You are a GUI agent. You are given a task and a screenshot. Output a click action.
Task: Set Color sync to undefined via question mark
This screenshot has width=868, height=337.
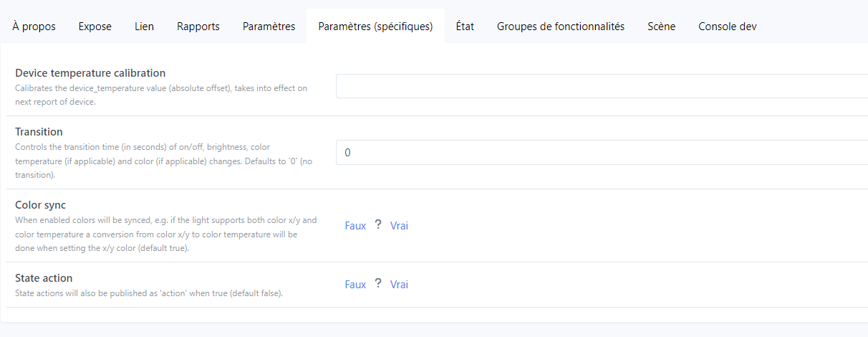tap(378, 225)
